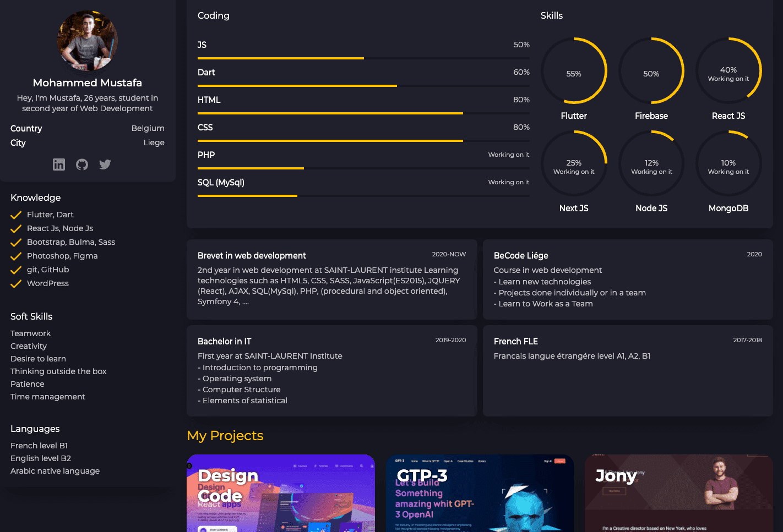Click the Flutter 55% circular gauge
783x532 pixels.
[574, 71]
